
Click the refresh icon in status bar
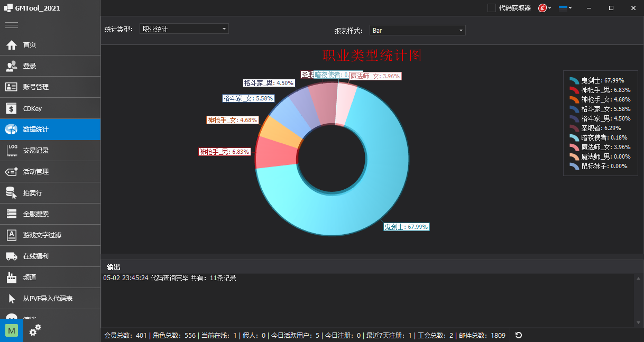pyautogui.click(x=519, y=335)
